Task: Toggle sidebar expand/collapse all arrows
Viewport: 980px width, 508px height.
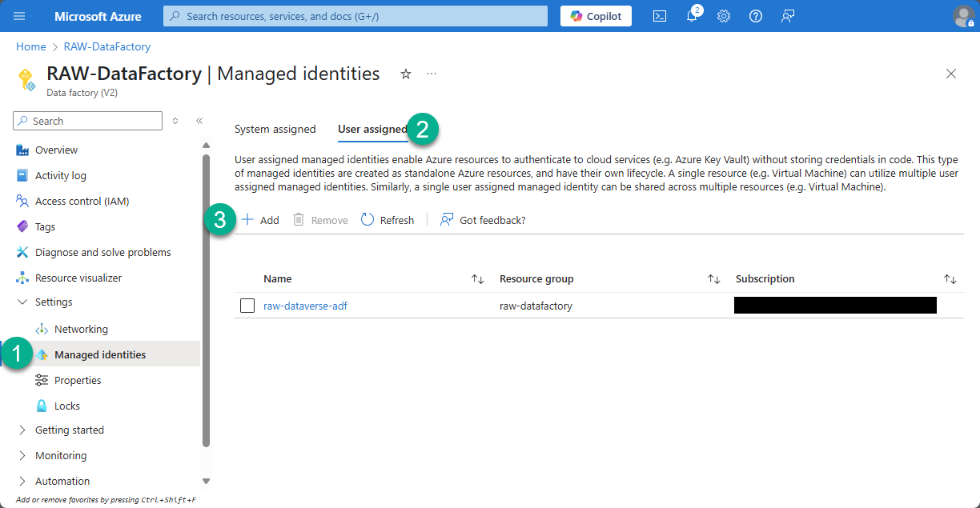Action: [175, 121]
